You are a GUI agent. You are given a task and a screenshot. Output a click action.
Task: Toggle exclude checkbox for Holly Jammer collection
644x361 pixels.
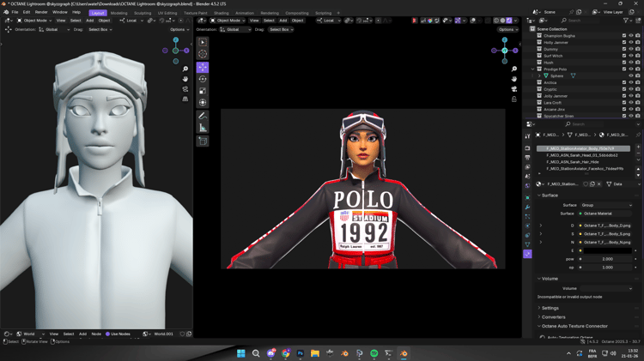(624, 42)
